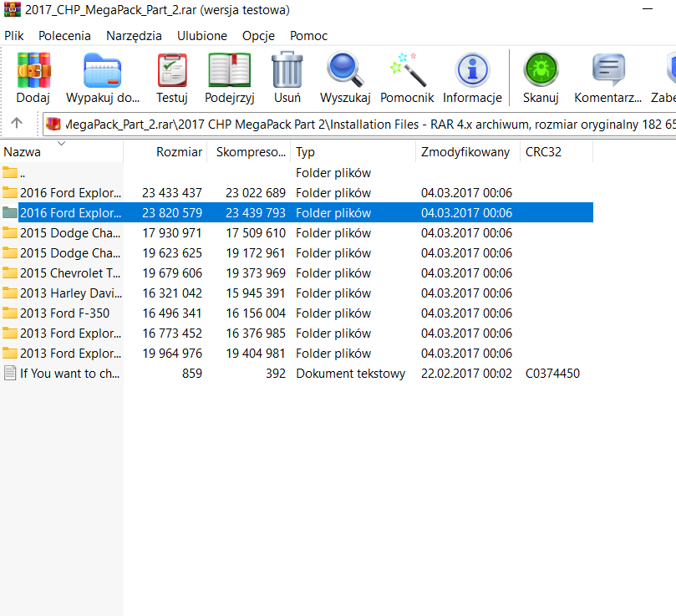676x616 pixels.
Task: Launch the Pomocnik wizard
Action: pos(407,77)
